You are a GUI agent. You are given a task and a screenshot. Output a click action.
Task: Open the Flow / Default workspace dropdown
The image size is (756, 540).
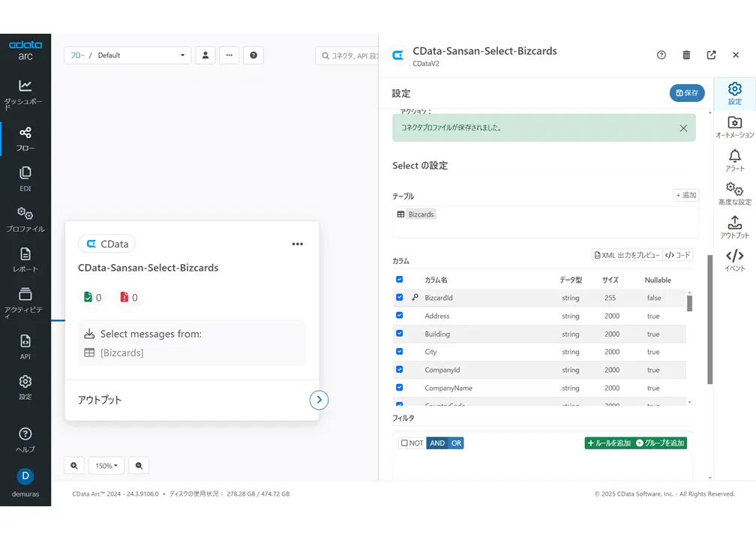pyautogui.click(x=127, y=55)
